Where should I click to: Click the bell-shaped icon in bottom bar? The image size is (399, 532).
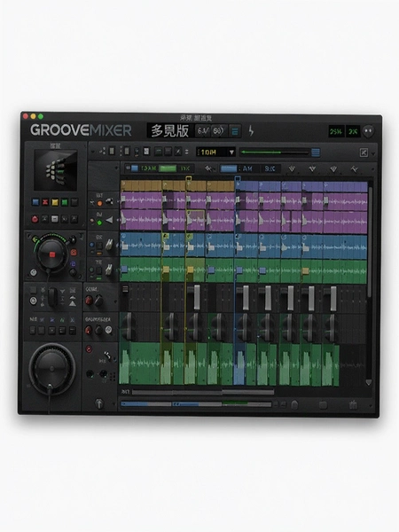[294, 404]
